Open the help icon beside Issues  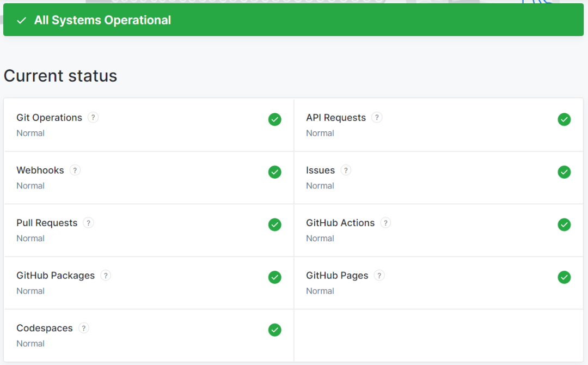coord(346,171)
